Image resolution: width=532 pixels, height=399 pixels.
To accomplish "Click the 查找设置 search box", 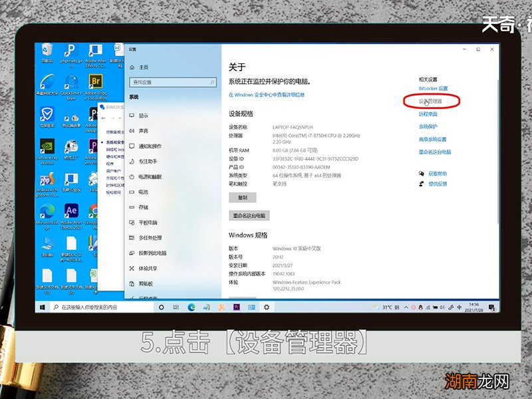I will click(172, 82).
